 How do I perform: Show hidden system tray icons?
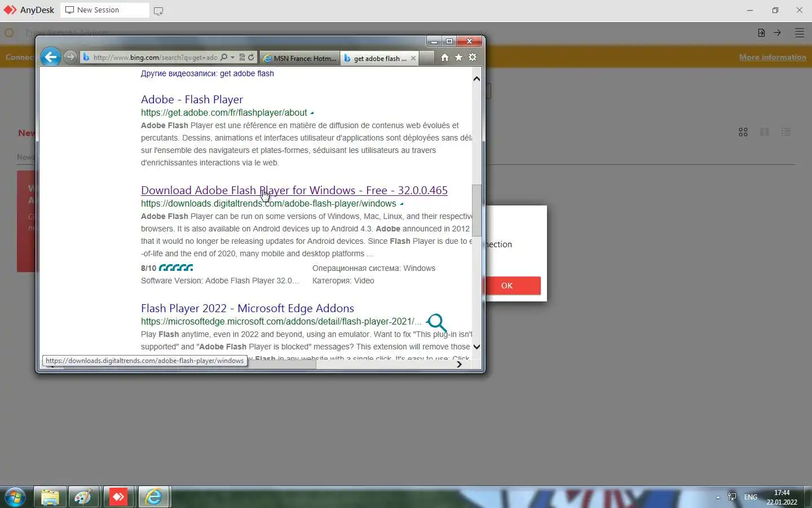coord(718,497)
